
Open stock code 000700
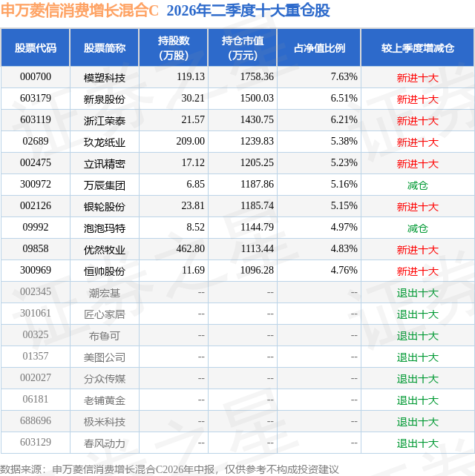pos(36,77)
